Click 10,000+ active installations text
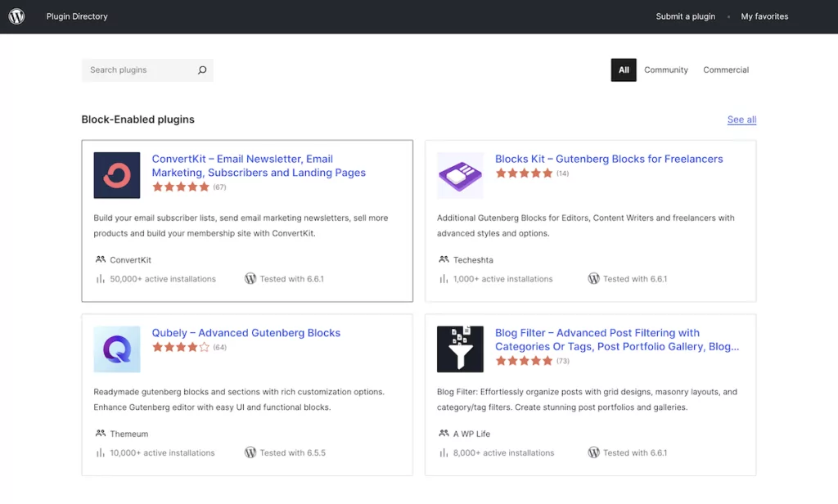The height and width of the screenshot is (504, 838). tap(163, 452)
